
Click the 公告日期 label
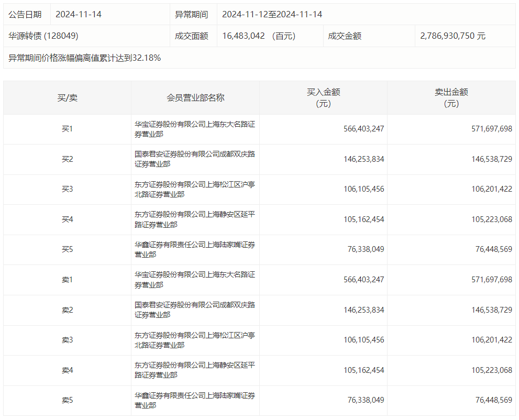[x=25, y=15]
